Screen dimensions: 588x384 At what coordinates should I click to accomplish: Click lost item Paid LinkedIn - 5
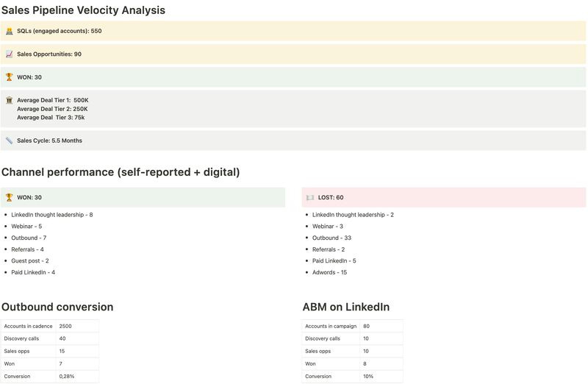(334, 261)
